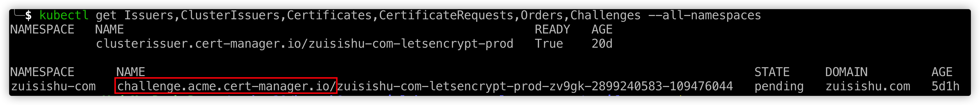Viewport: 980px width, 105px height.
Task: Click the READY column header
Action: pyautogui.click(x=552, y=29)
